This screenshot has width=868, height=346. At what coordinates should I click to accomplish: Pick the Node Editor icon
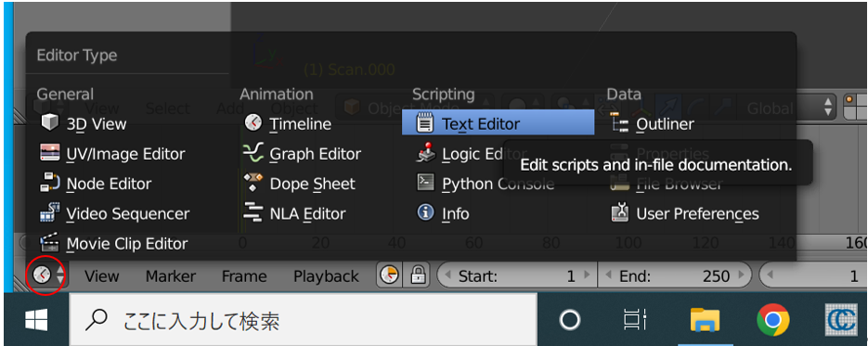[50, 183]
